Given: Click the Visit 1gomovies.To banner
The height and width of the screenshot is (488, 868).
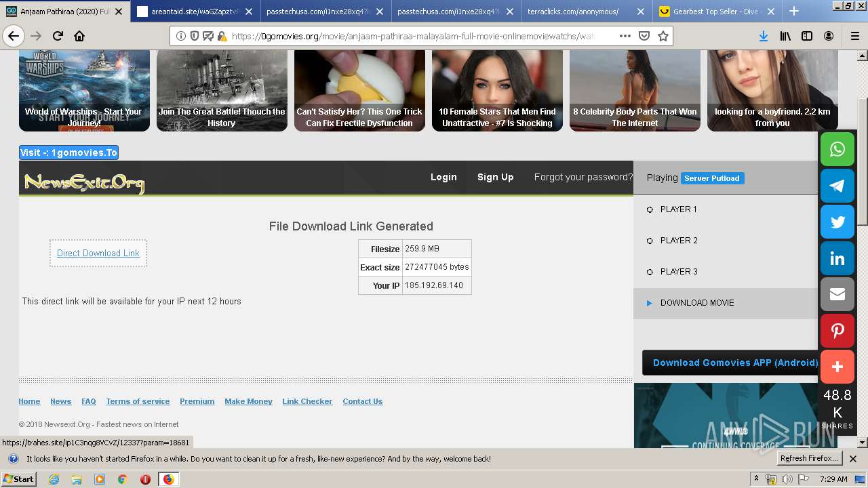Looking at the screenshot, I should (68, 152).
